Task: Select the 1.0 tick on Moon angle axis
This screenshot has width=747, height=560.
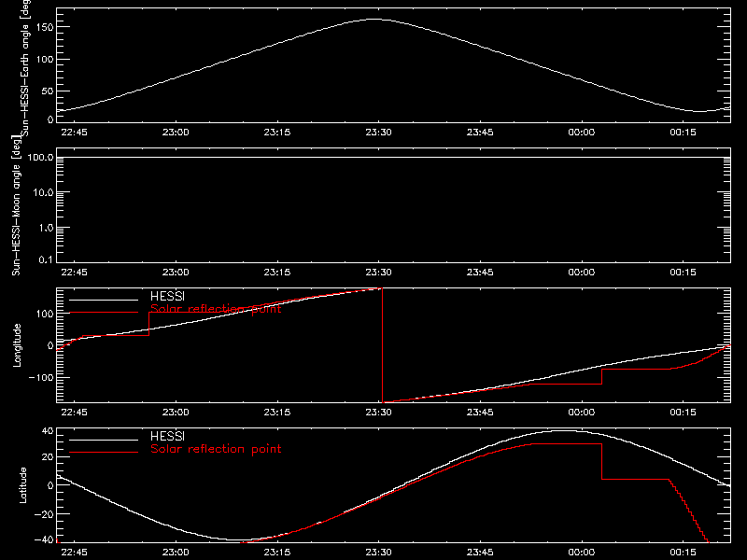Action: (46, 228)
